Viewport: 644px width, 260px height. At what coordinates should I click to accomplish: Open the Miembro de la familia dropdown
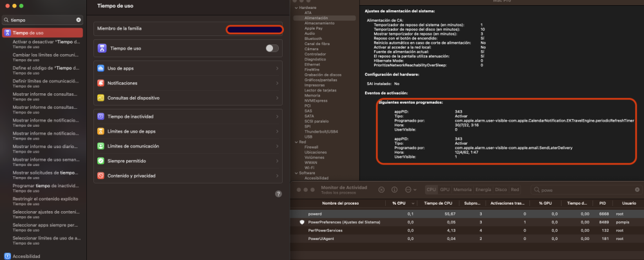click(254, 30)
